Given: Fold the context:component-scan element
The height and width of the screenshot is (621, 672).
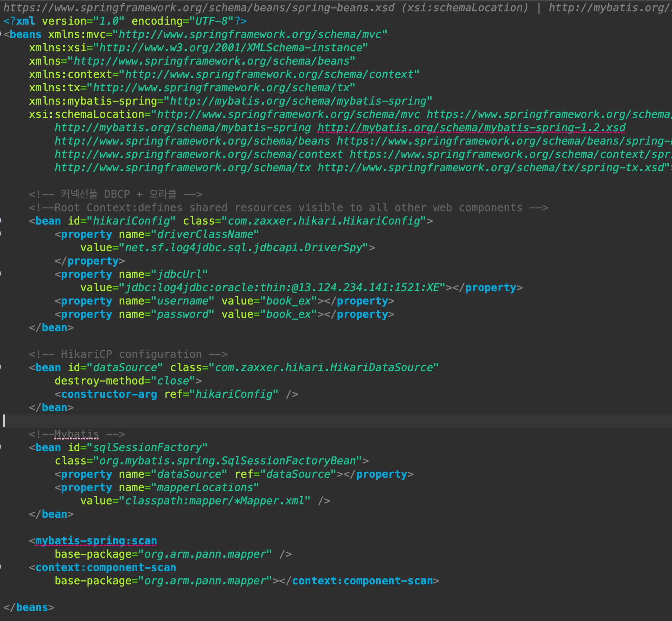Looking at the screenshot, I should point(1,567).
